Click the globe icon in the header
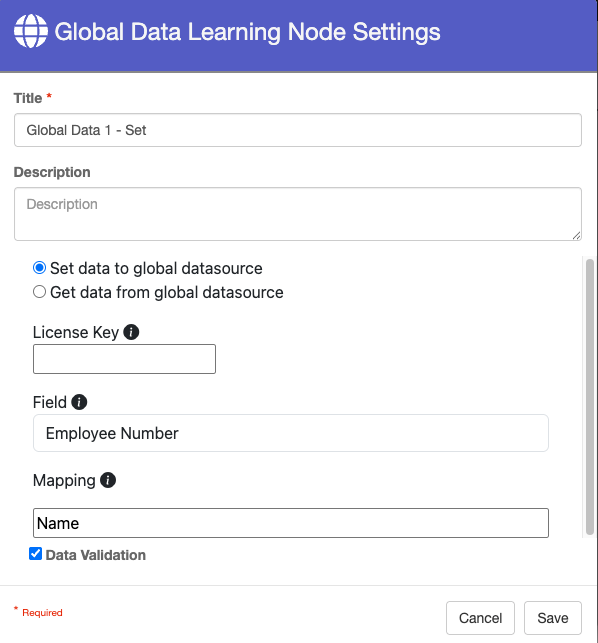 tap(31, 31)
